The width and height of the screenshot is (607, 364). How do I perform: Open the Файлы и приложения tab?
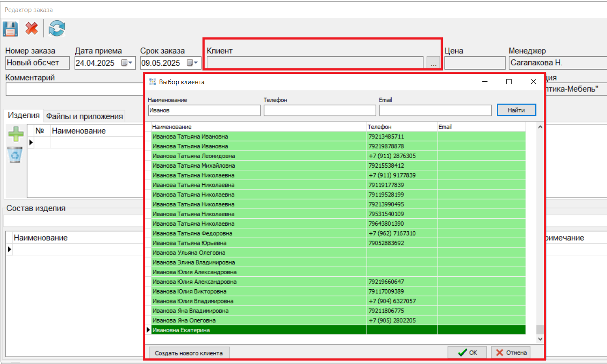click(x=84, y=116)
